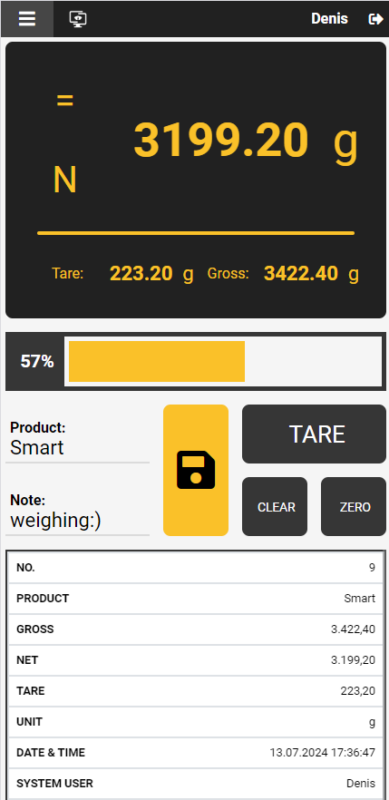Click the 57% capacity label
The height and width of the screenshot is (800, 389).
(37, 362)
